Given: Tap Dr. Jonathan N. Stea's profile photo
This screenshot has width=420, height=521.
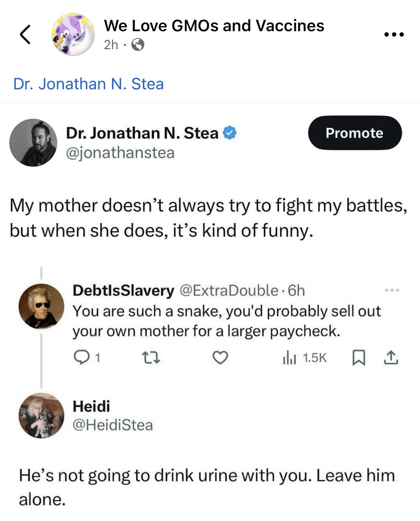Looking at the screenshot, I should pyautogui.click(x=33, y=142).
